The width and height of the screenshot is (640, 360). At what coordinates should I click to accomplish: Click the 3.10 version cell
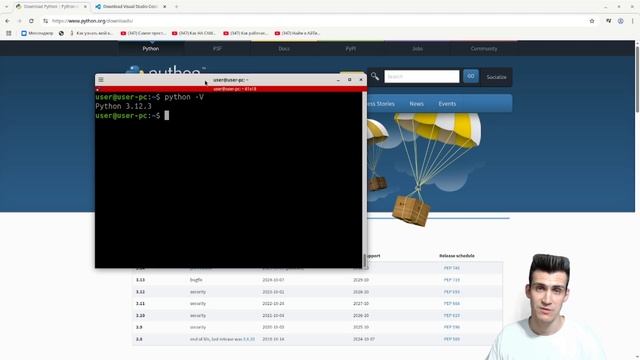tap(140, 316)
